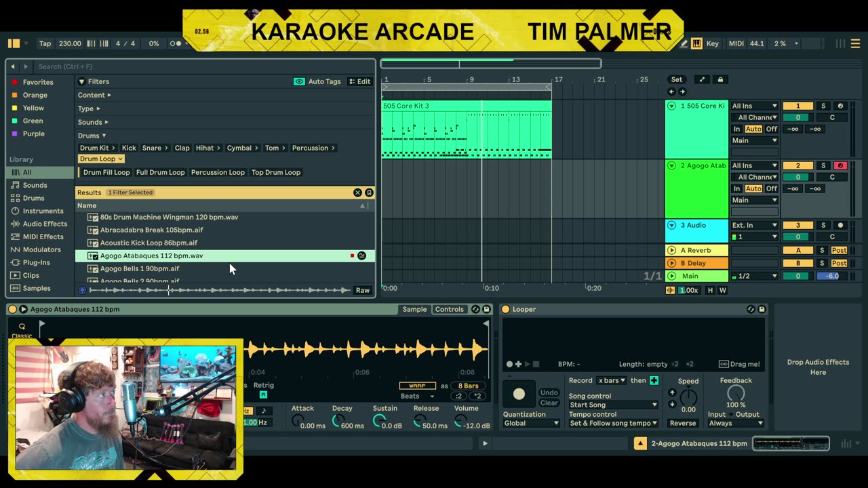The image size is (868, 488).
Task: Toggle the Raw preview button
Action: pyautogui.click(x=363, y=290)
